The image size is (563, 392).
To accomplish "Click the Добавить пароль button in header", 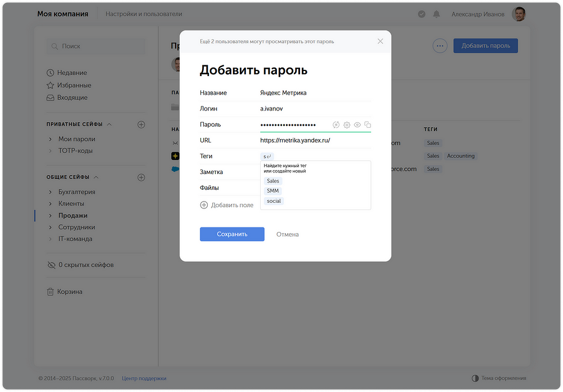I will pyautogui.click(x=485, y=46).
